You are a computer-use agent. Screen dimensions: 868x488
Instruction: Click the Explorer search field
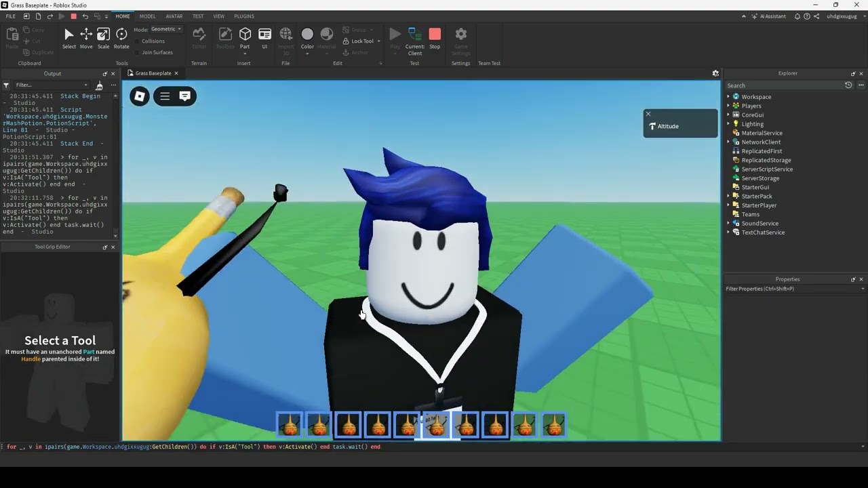tap(784, 85)
